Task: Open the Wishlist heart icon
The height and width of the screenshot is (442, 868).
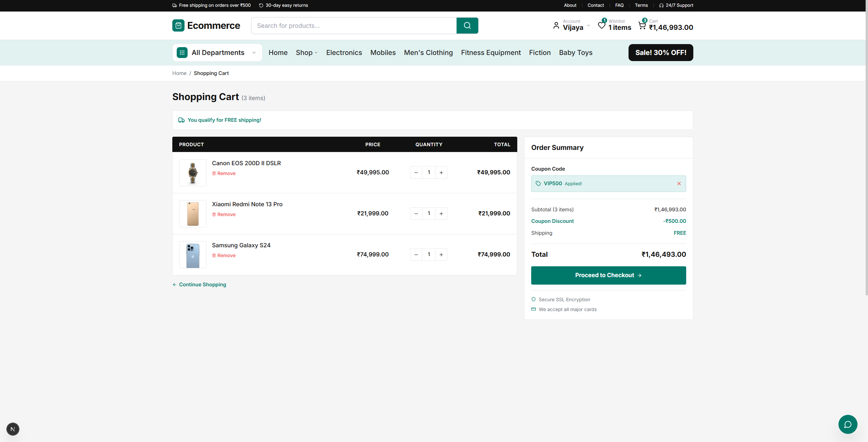Action: pos(601,25)
